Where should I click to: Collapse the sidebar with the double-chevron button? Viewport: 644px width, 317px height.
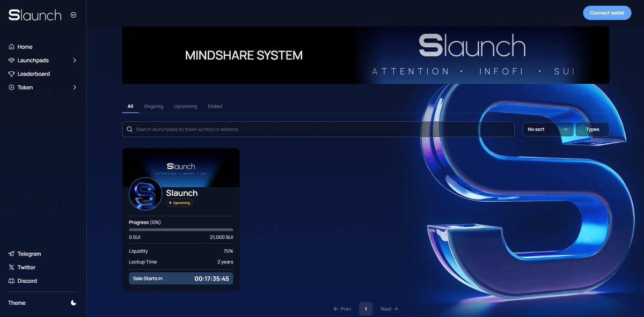(74, 15)
